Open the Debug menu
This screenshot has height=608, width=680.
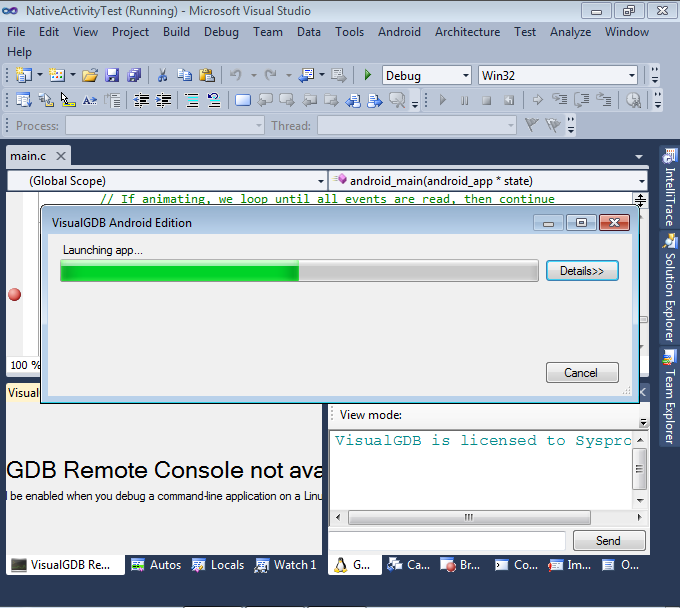click(221, 32)
